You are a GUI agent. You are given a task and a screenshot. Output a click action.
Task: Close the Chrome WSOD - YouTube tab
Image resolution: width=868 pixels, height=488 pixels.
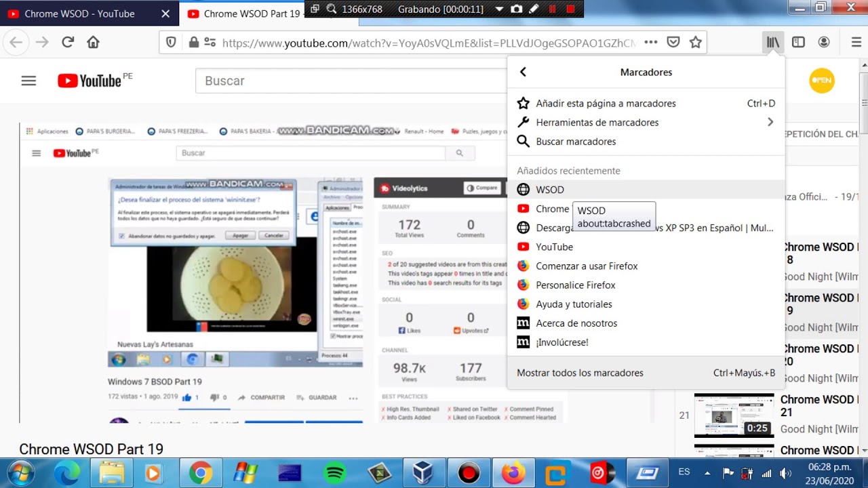166,14
